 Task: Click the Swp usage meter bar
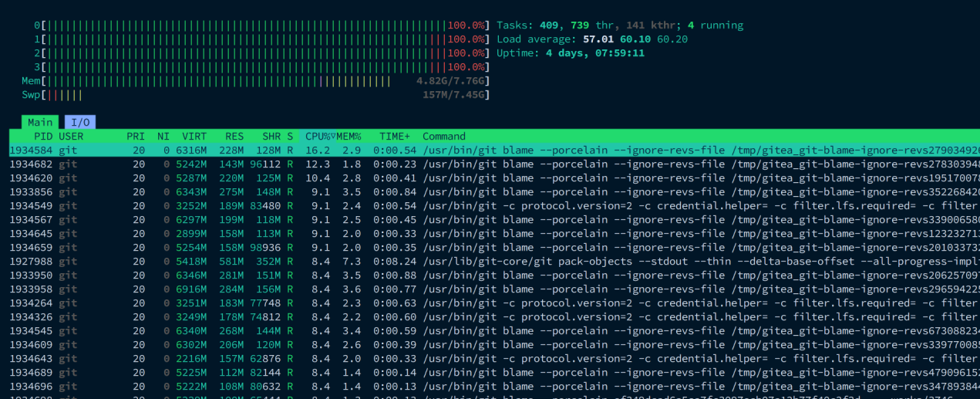tap(256, 95)
